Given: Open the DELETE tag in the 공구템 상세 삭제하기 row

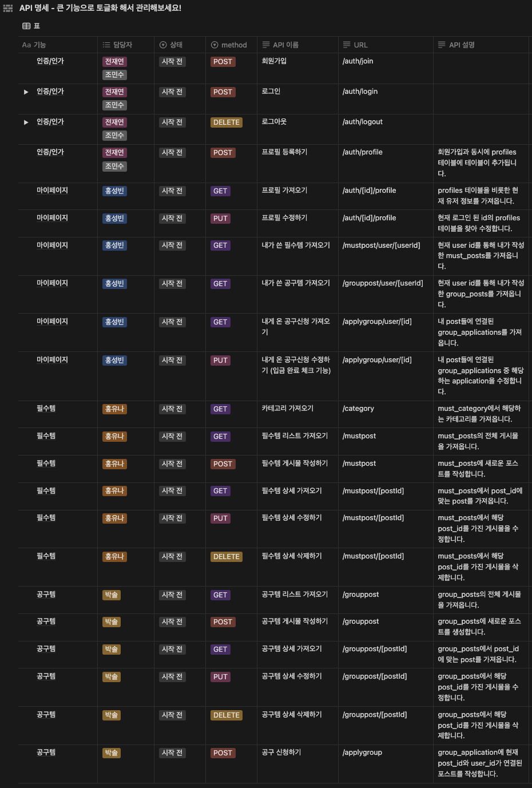Looking at the screenshot, I should click(x=227, y=715).
